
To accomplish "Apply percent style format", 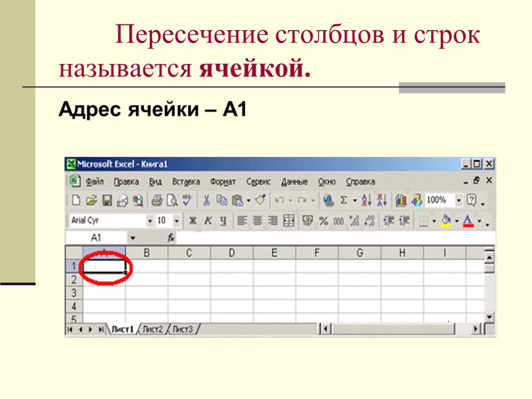I will click(324, 221).
